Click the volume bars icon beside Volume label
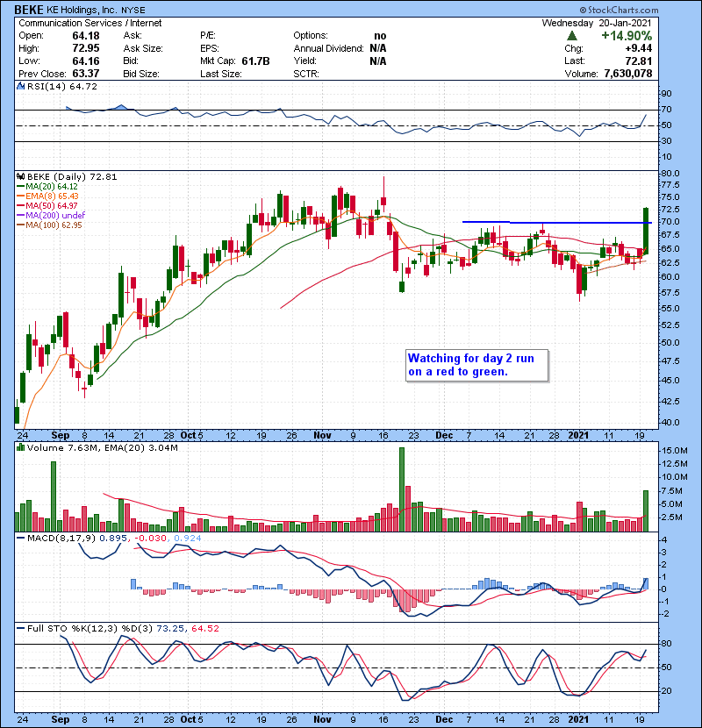The image size is (702, 728). [x=20, y=448]
